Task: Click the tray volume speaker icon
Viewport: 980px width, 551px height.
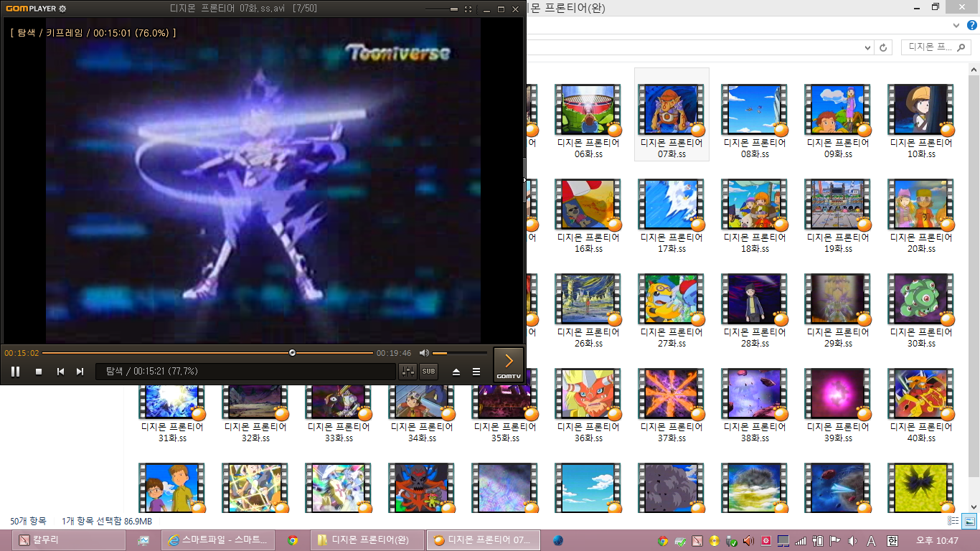Action: pyautogui.click(x=852, y=540)
